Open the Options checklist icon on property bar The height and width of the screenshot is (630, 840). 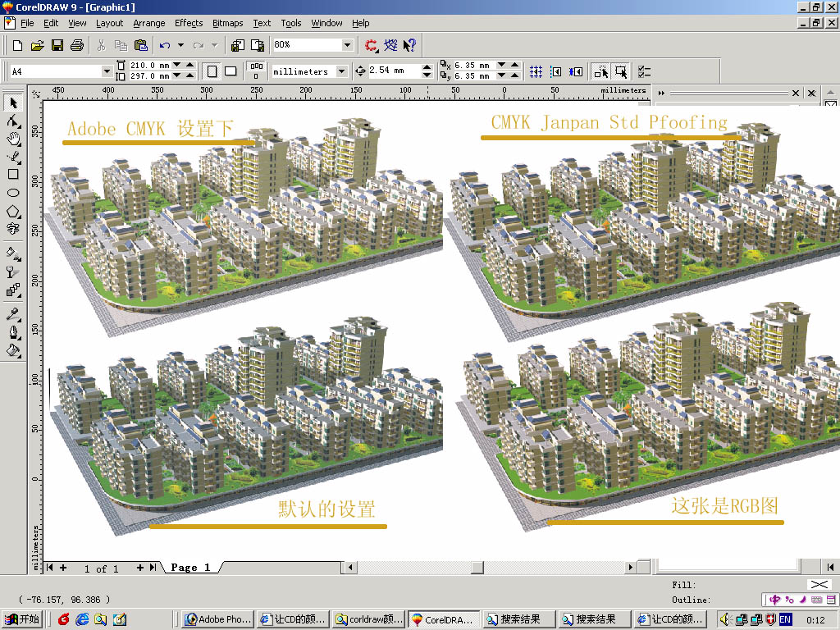click(x=645, y=71)
